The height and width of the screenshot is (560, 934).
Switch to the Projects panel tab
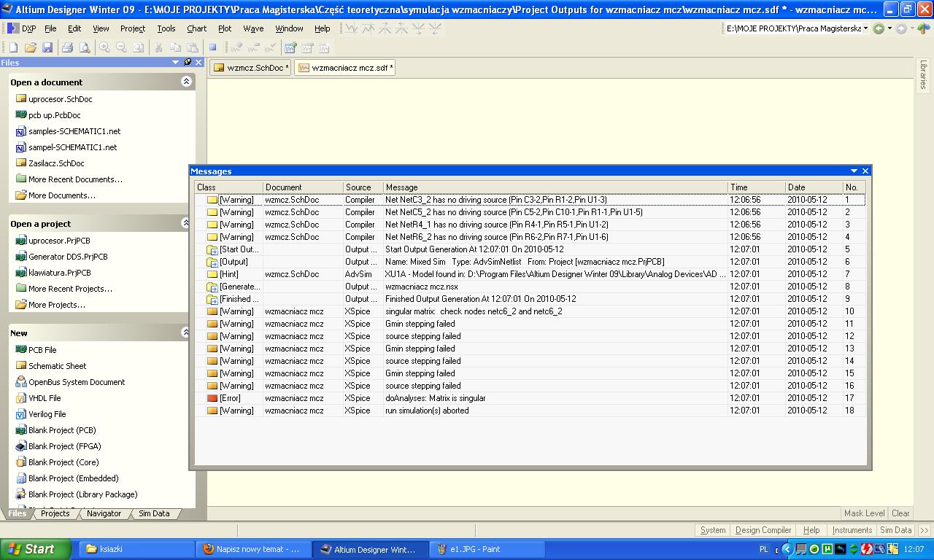[55, 513]
